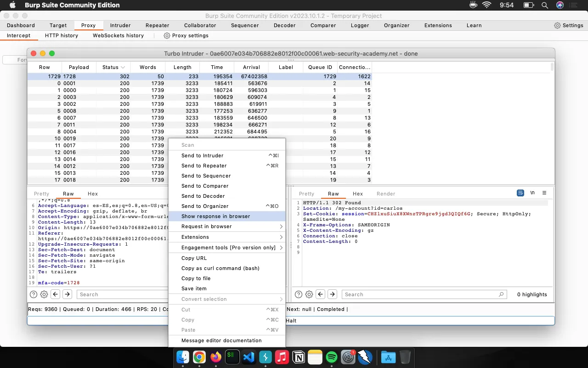
Task: Open response panel hamburger menu
Action: (544, 193)
